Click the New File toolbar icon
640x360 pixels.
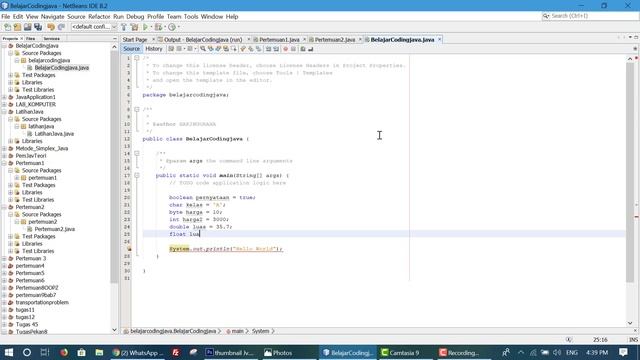pos(7,27)
